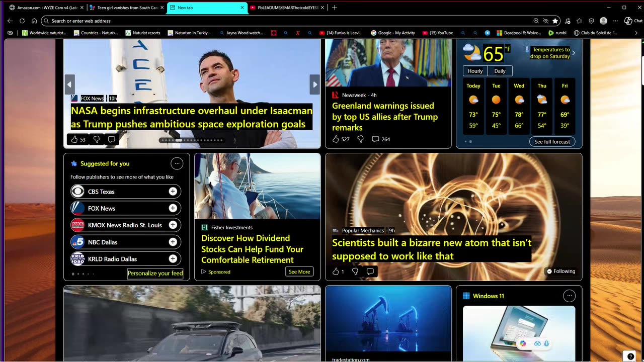Select the New tab browser tab
The width and height of the screenshot is (644, 362).
(x=207, y=8)
